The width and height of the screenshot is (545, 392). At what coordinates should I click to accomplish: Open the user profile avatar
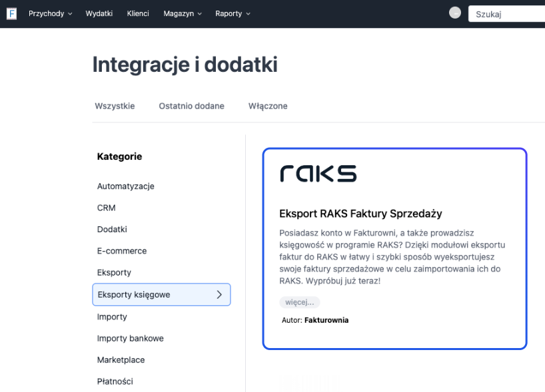[454, 13]
